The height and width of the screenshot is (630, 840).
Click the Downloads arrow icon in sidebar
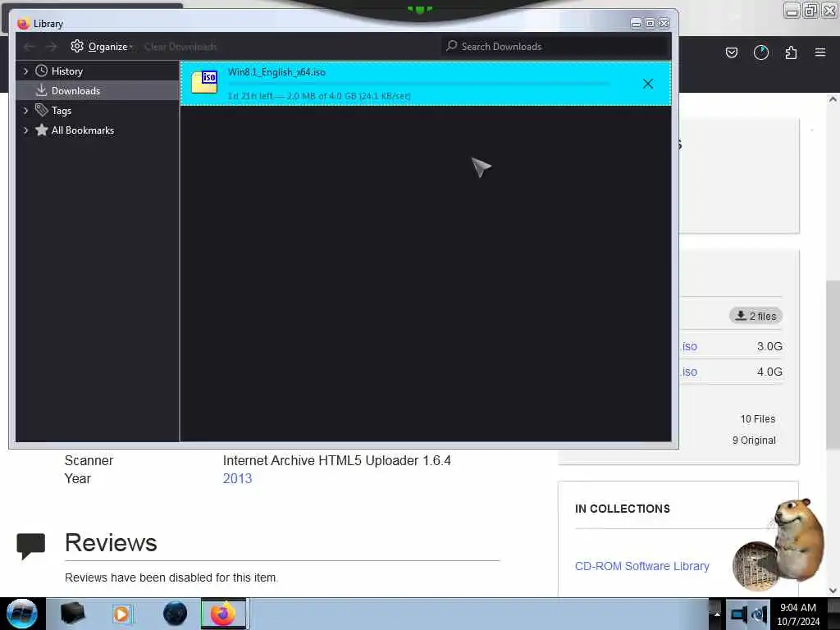pyautogui.click(x=41, y=90)
